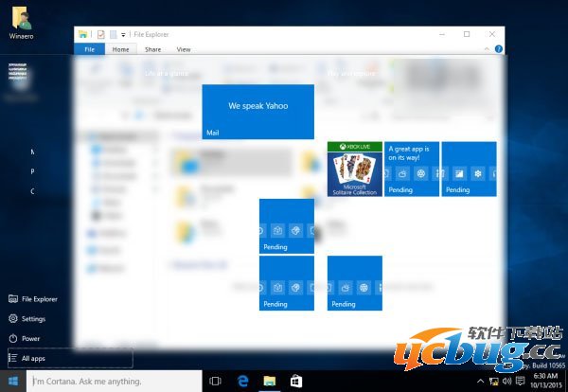Show All apps list
Viewport: 568px width, 392px height.
pyautogui.click(x=34, y=359)
